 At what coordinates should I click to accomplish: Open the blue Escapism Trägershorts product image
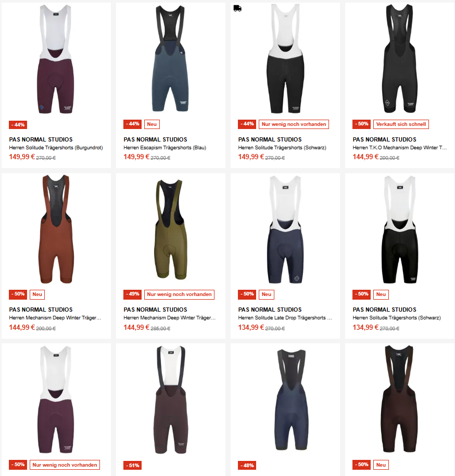[x=170, y=58]
